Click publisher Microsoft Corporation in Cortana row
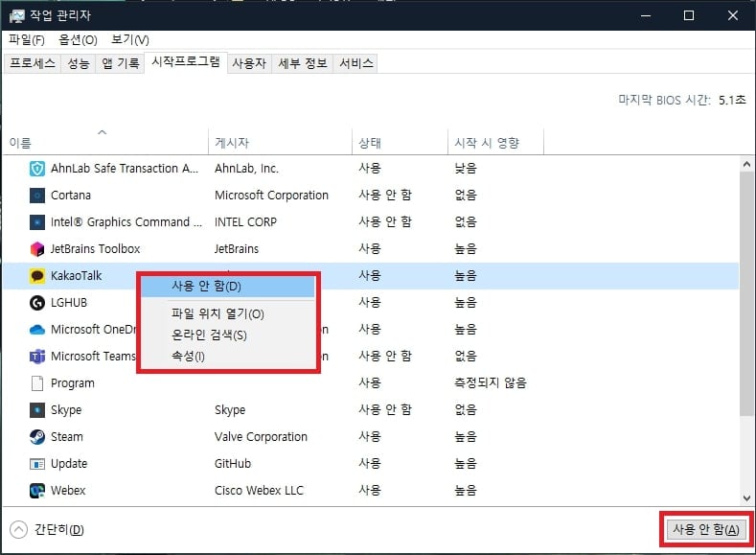Viewport: 756px width, 555px height. click(x=271, y=196)
